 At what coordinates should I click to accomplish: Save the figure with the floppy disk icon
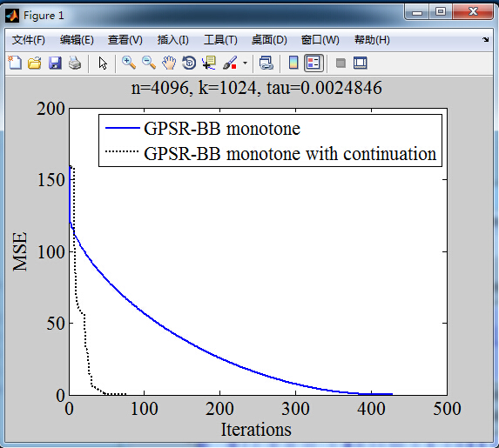click(55, 63)
